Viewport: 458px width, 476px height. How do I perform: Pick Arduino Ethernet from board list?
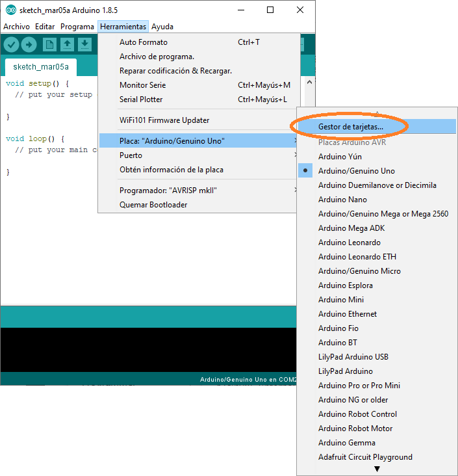tap(377, 314)
